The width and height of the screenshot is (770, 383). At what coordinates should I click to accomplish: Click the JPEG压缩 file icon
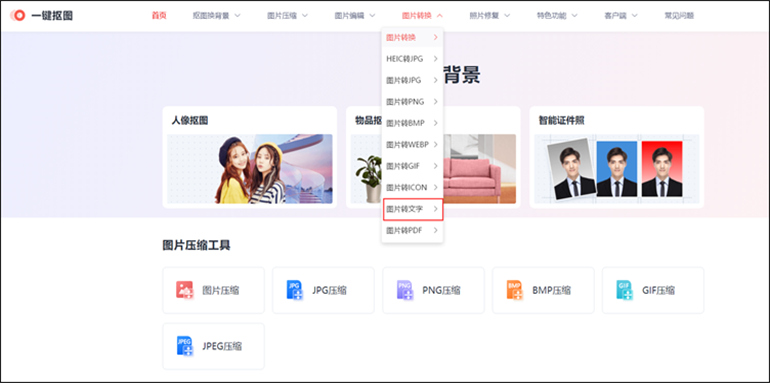coord(184,346)
